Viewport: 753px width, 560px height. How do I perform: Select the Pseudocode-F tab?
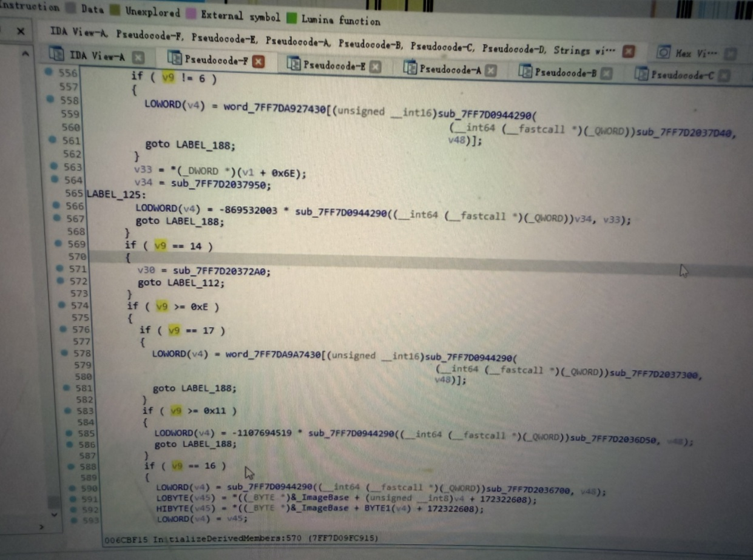coord(215,60)
